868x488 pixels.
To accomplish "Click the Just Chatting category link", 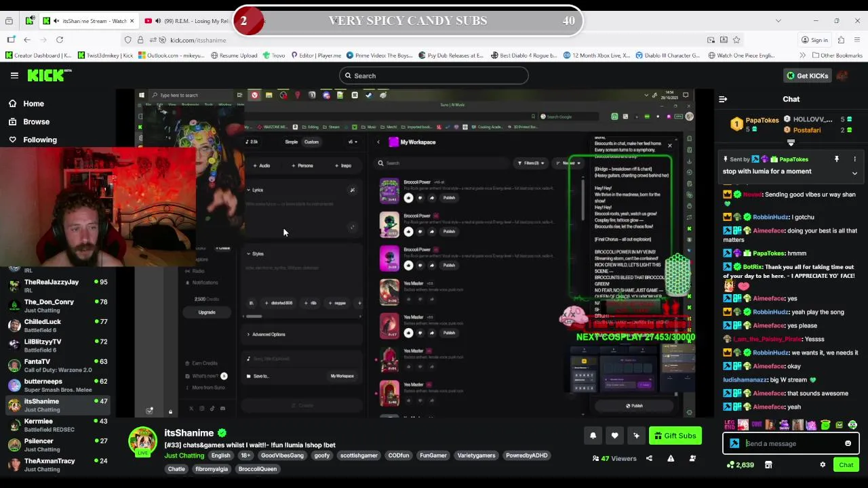I will [x=184, y=455].
